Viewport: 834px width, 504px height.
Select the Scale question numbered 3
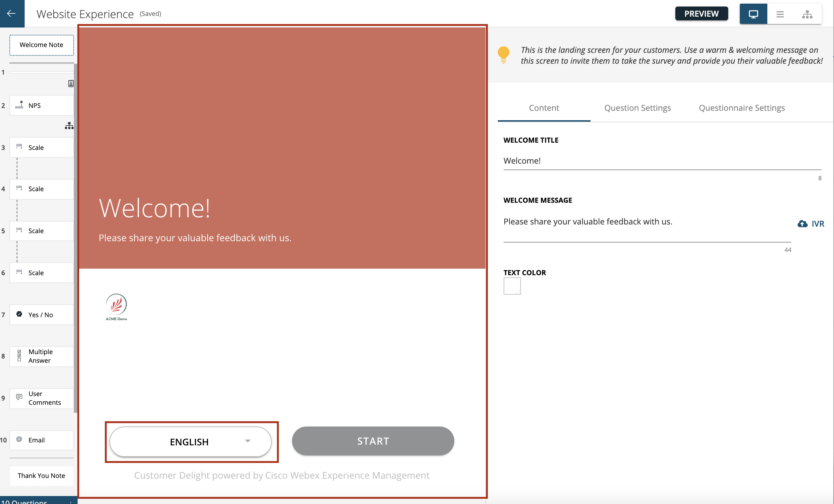pos(42,147)
